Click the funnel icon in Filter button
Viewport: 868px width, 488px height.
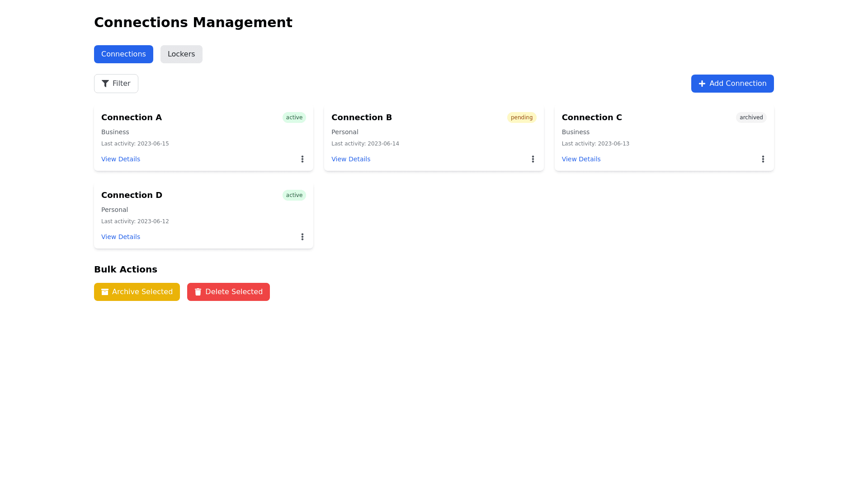[x=105, y=84]
